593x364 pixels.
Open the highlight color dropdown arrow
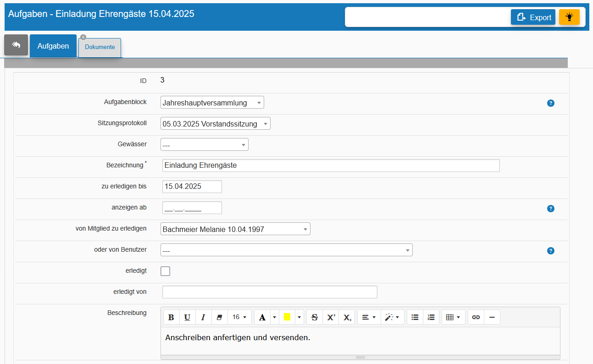point(299,317)
